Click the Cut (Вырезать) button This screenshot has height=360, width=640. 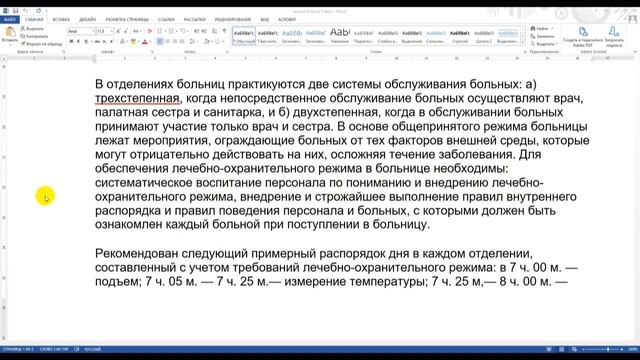[32, 29]
